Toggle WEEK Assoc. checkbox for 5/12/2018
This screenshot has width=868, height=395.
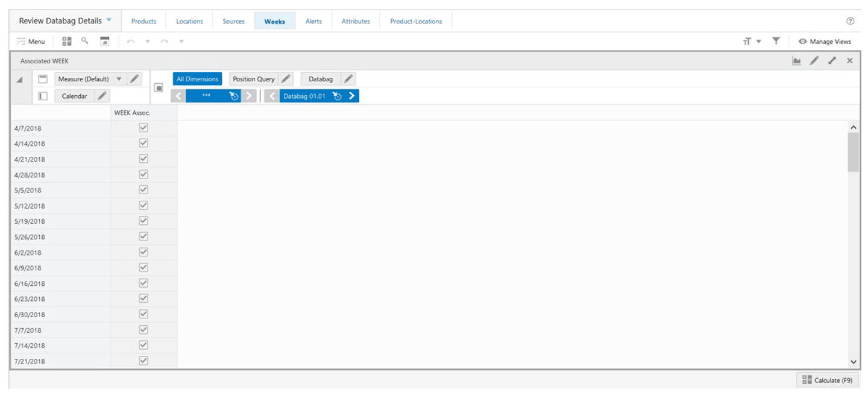coord(143,206)
